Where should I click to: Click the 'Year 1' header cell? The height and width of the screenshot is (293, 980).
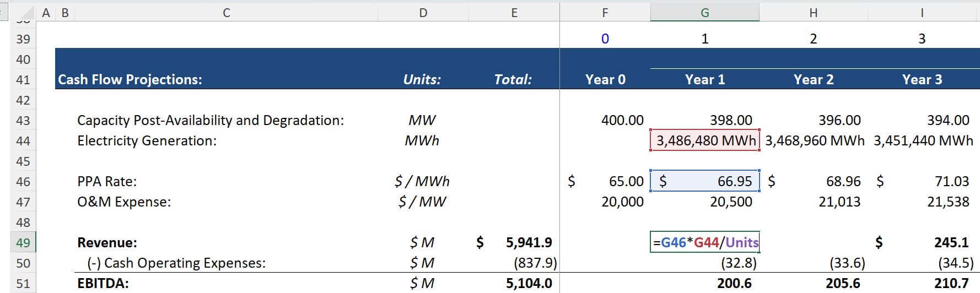pyautogui.click(x=705, y=80)
